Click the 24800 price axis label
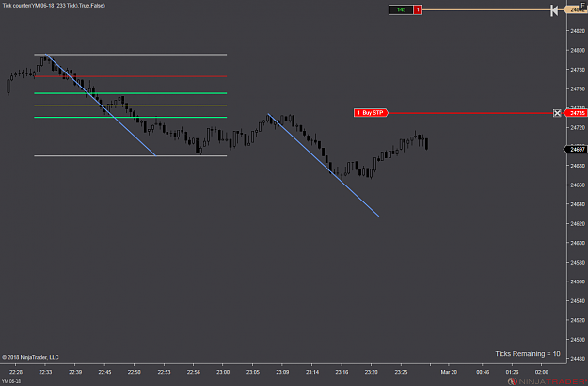588x386 pixels. point(578,50)
